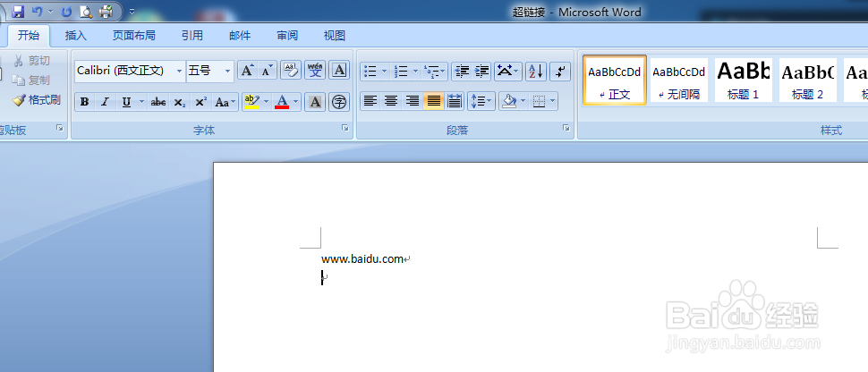Screen dimensions: 868x372
Task: Open the phonetic guide (wén) tool
Action: [x=315, y=71]
